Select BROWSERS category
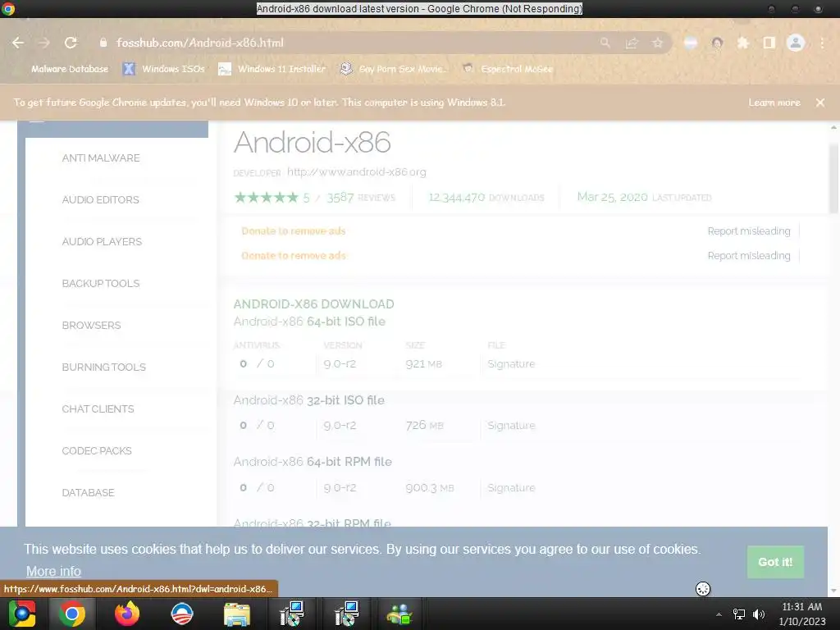840x630 pixels. coord(92,325)
